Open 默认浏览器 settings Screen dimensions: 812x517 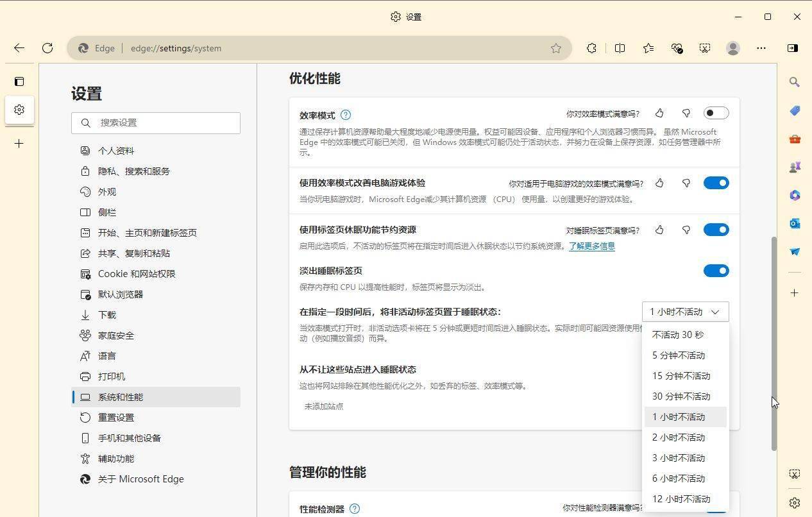156,294
